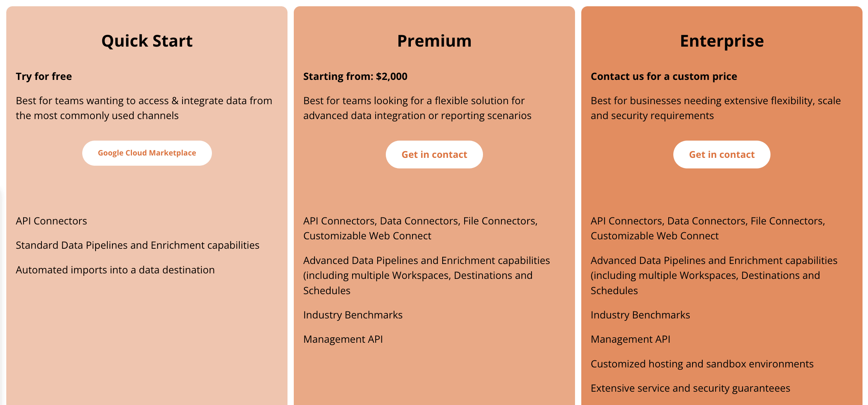Screen dimensions: 868x405
Task: Click Standard Data Pipelines and Enrichment capabilities
Action: [137, 245]
